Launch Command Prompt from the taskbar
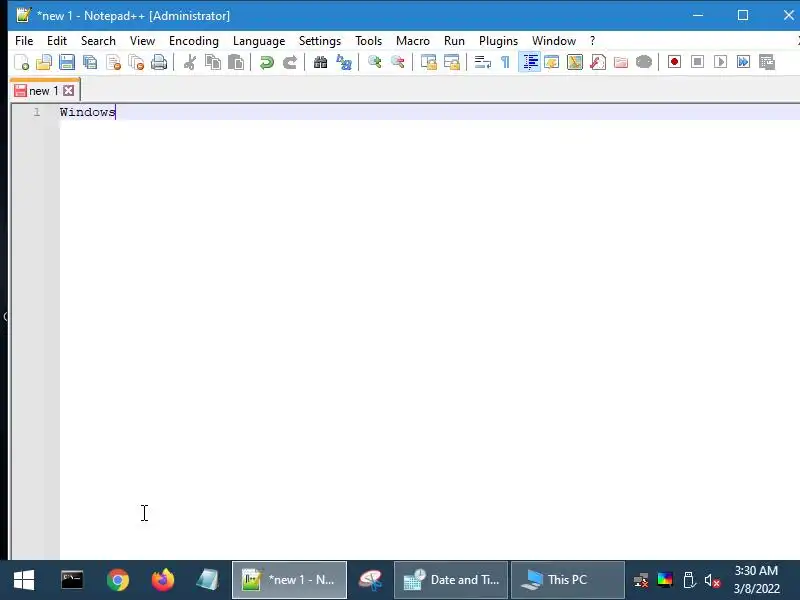Viewport: 800px width, 600px height. tap(72, 580)
